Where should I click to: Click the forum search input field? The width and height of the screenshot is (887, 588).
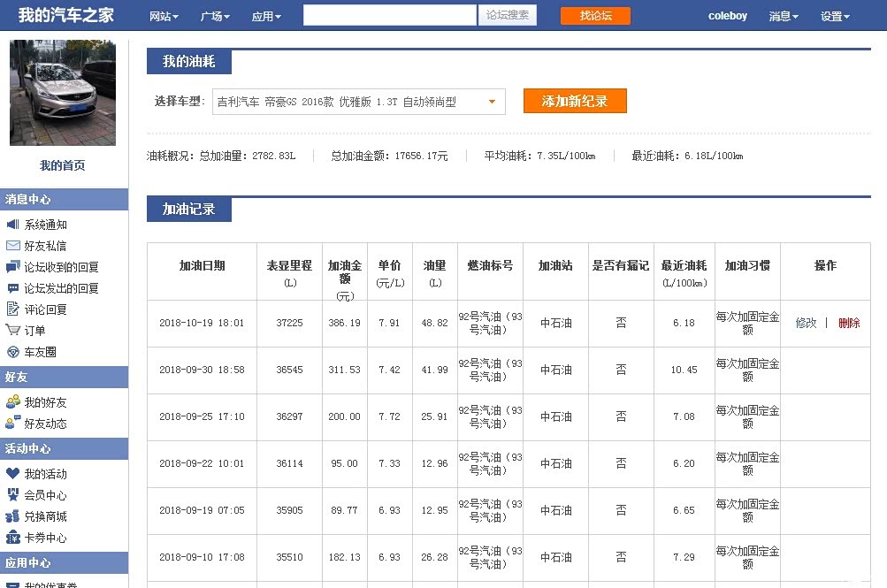389,15
